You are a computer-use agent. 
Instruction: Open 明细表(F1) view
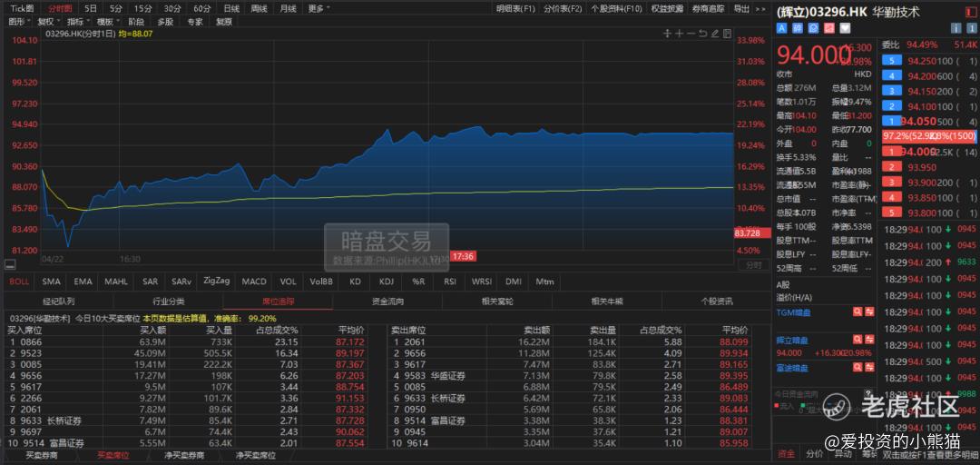(516, 9)
